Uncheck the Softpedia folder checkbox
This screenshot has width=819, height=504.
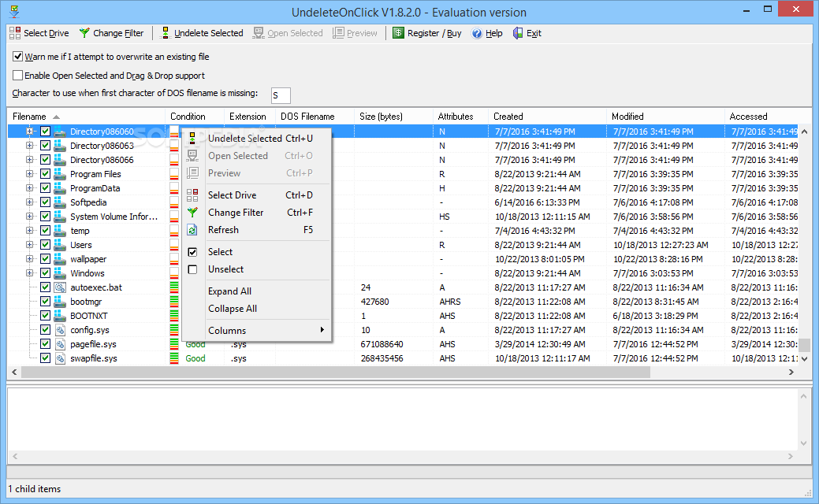pyautogui.click(x=45, y=202)
